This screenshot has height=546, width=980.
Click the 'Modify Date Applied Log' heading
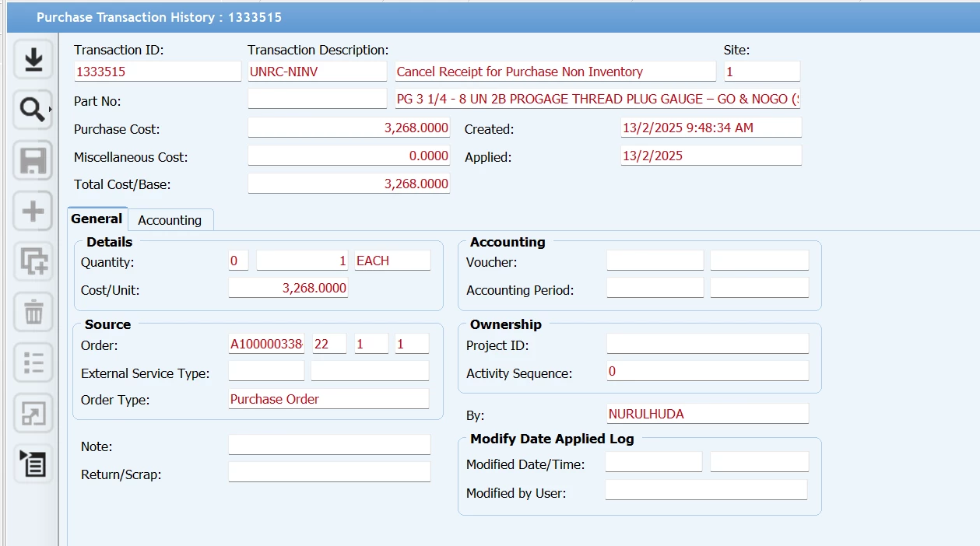(x=552, y=439)
